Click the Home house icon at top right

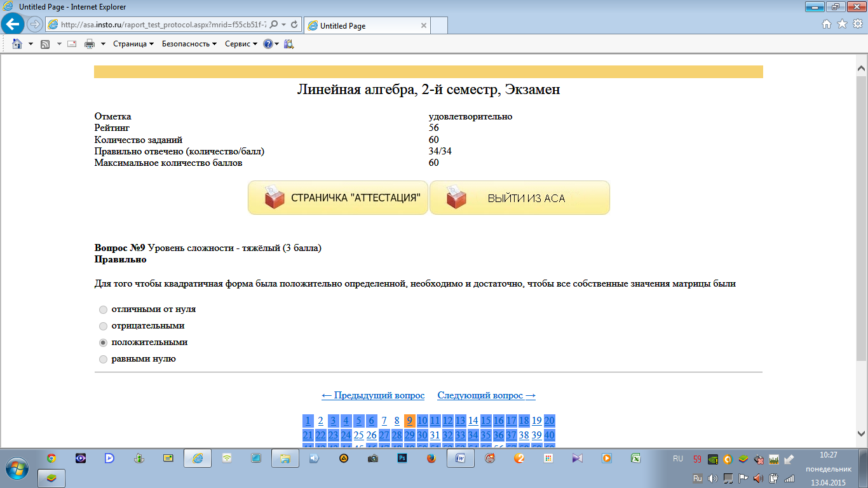[827, 24]
